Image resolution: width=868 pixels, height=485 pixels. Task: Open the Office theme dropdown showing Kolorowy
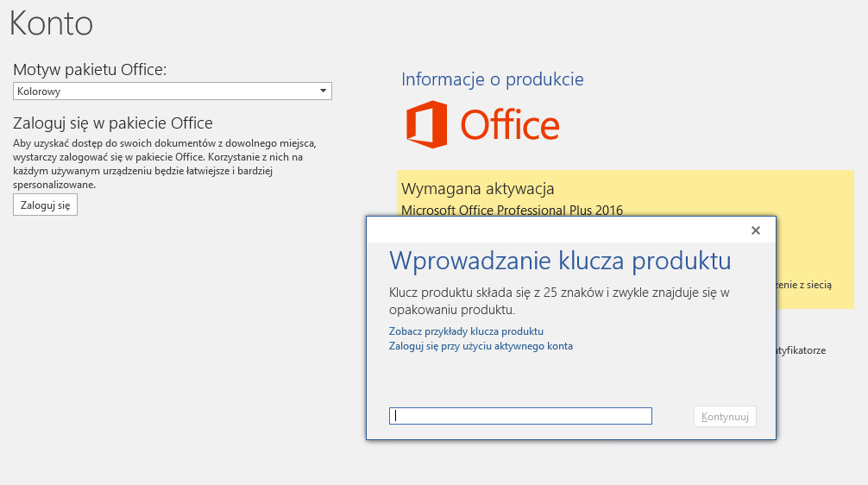[173, 91]
